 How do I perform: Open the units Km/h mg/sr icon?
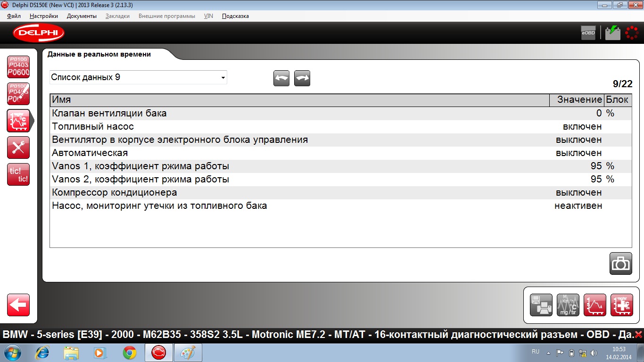click(568, 305)
